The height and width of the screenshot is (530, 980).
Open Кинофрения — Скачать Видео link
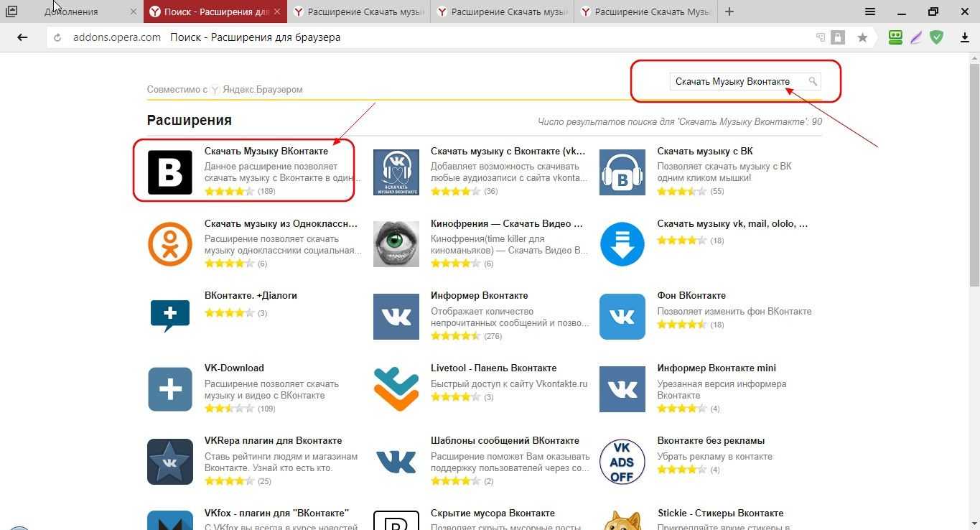click(507, 223)
